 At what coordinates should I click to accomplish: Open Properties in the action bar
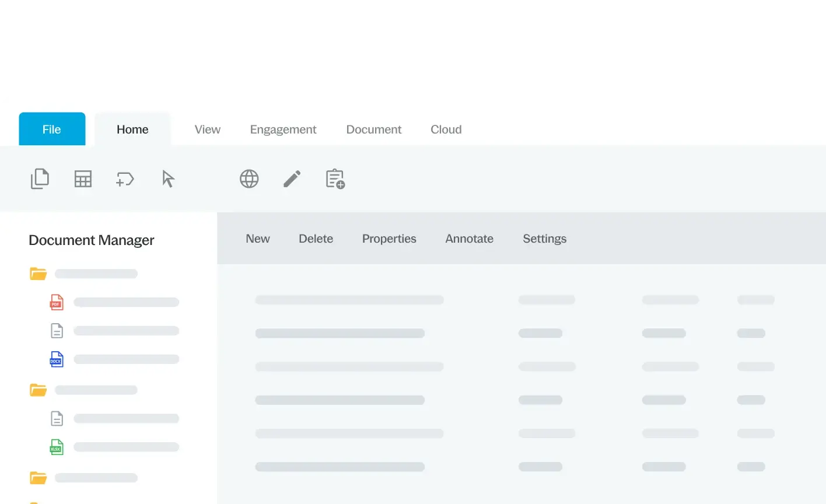pos(389,239)
